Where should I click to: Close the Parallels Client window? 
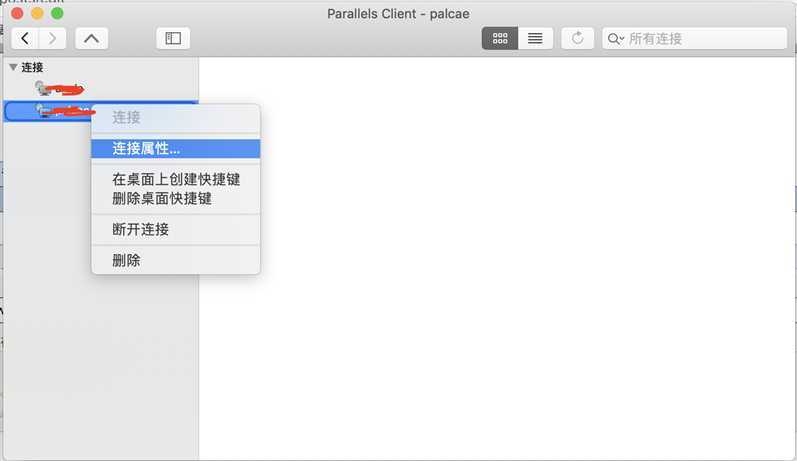coord(17,13)
